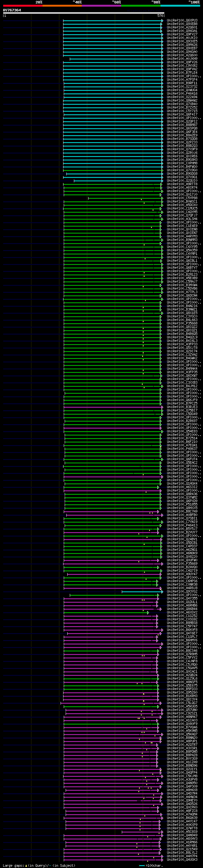
Task: Select hit UniRef100_Q4D7R4
Action: point(182,794)
